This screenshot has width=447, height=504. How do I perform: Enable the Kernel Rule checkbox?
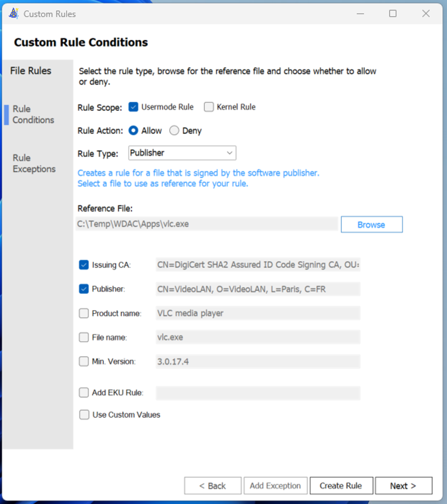tap(208, 107)
